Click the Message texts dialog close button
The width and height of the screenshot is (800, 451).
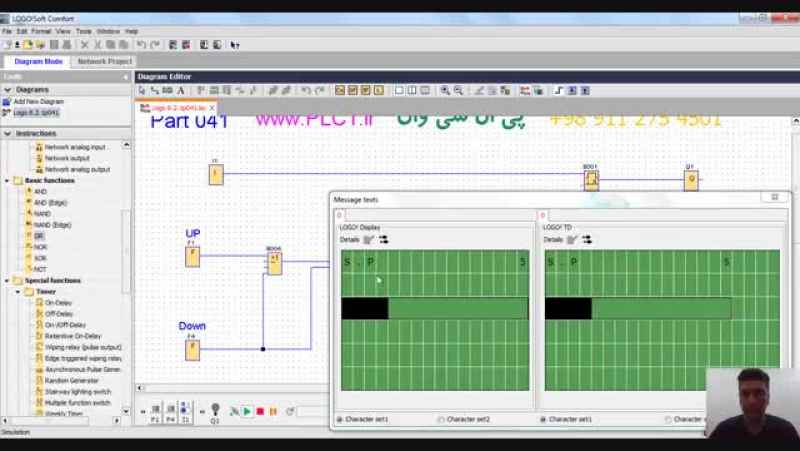pyautogui.click(x=774, y=197)
